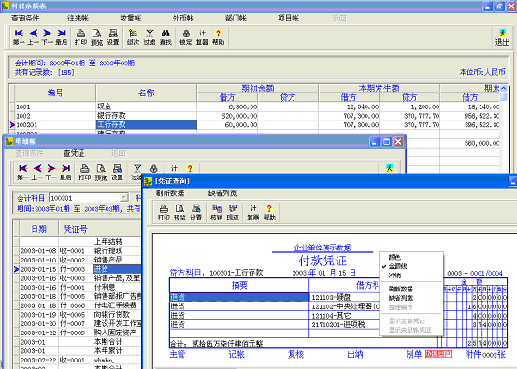This screenshot has width=517, height=369.
Task: Click 刷新数据 in 凭证查询 menu bar
Action: click(x=170, y=193)
